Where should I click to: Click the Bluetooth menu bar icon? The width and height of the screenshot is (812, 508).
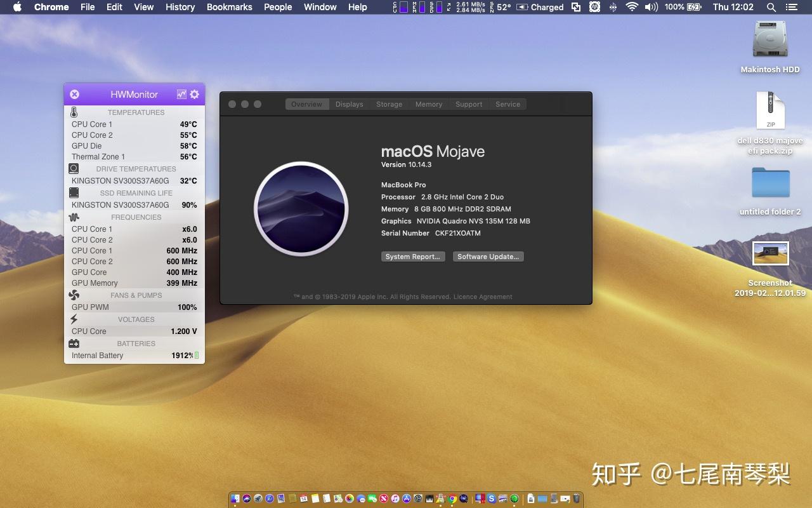tap(612, 7)
